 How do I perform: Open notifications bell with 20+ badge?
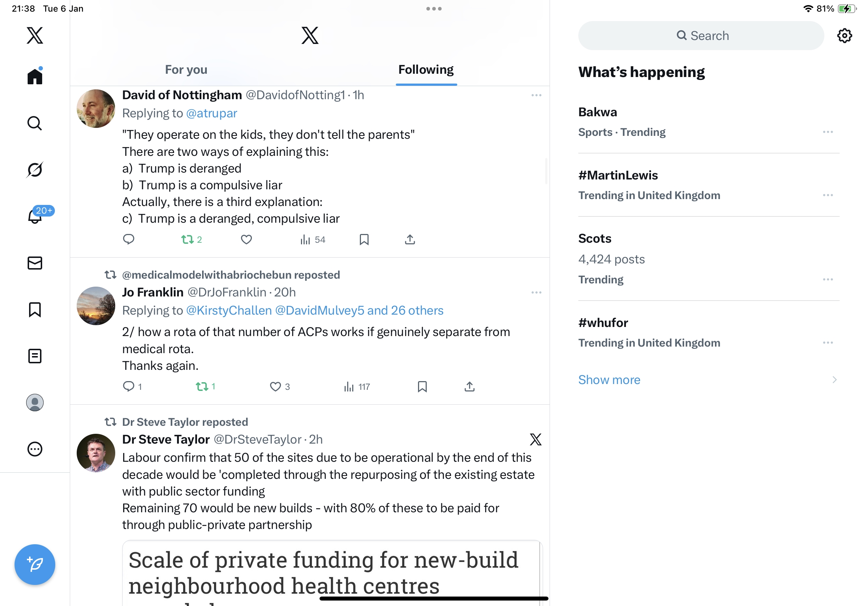point(35,216)
